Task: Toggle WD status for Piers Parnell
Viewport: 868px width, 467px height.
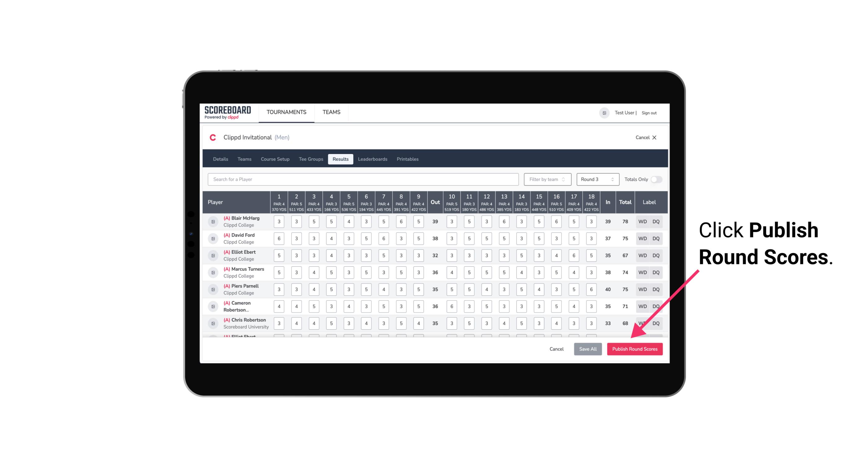Action: click(x=643, y=289)
